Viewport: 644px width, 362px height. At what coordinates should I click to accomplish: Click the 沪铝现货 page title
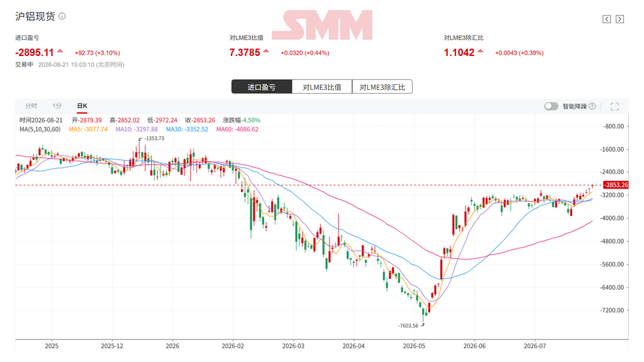[x=35, y=16]
